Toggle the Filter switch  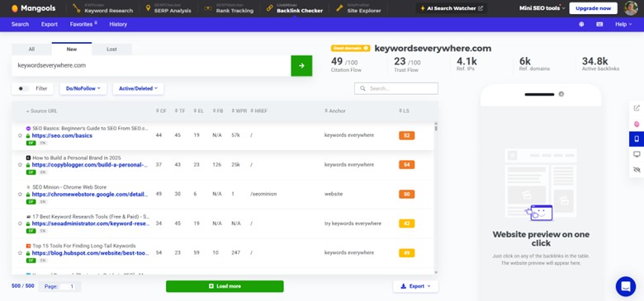coord(23,88)
